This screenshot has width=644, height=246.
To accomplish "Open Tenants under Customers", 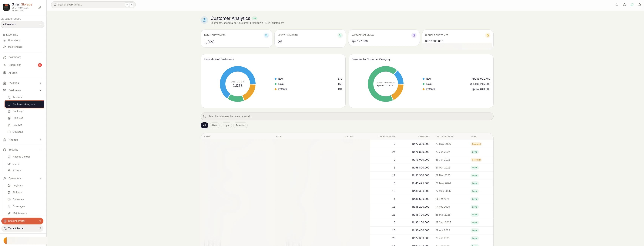I will point(25,97).
